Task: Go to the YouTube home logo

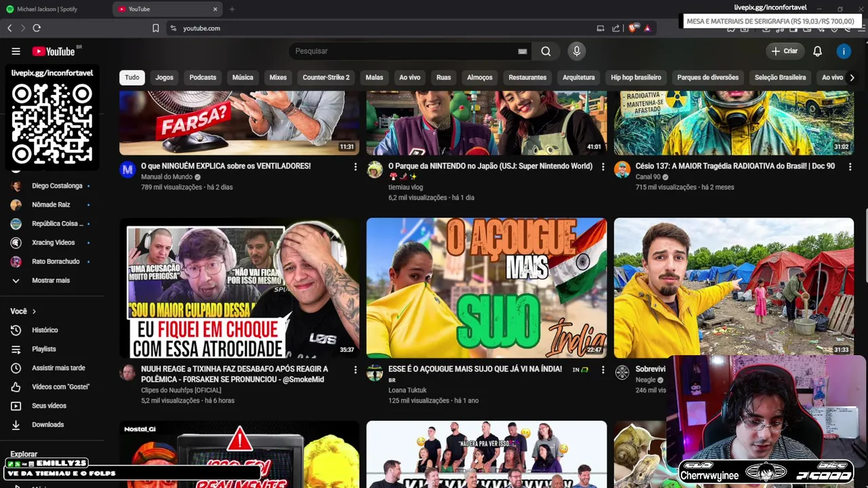Action: click(x=54, y=52)
